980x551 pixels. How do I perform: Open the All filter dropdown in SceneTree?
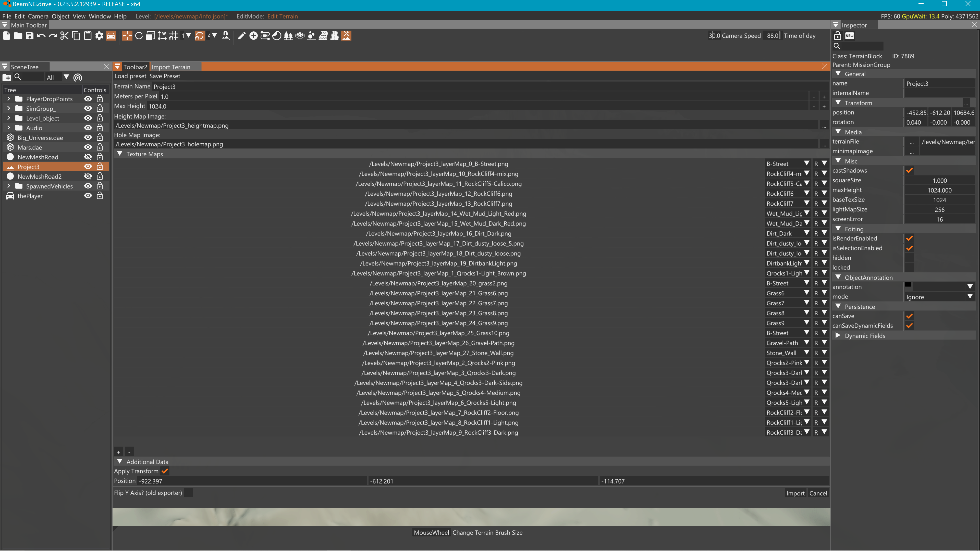[66, 77]
